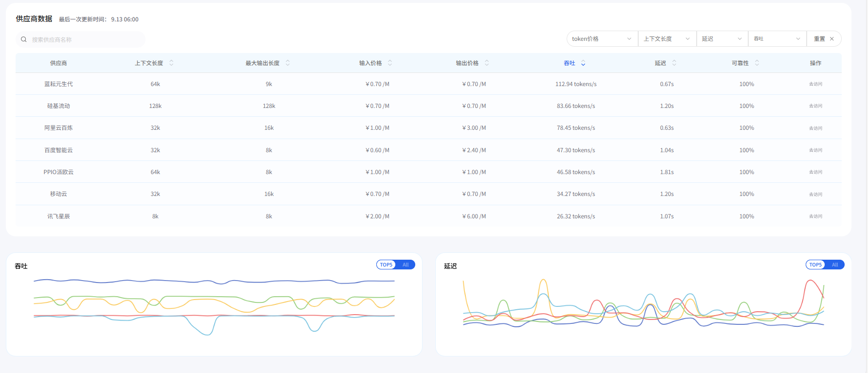Switch 延迟 chart to All
This screenshot has height=373, width=868.
(835, 265)
